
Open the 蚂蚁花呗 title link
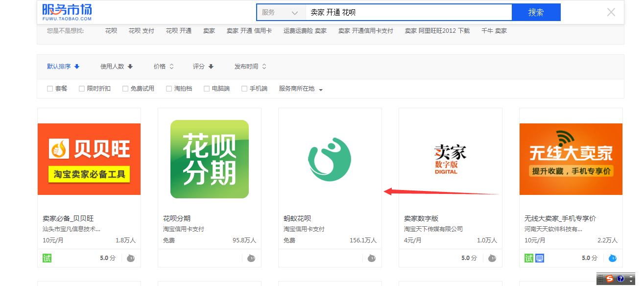[297, 218]
